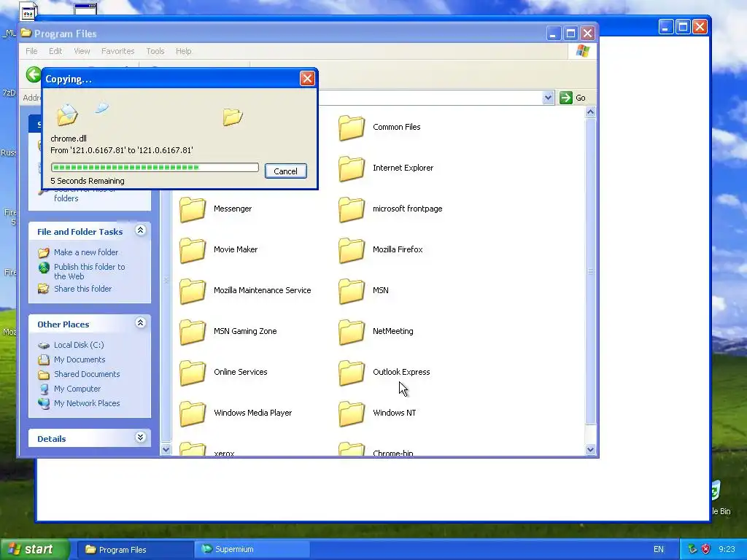Select the Mozilla Maintenance Service folder icon
747x560 pixels.
coord(193,291)
